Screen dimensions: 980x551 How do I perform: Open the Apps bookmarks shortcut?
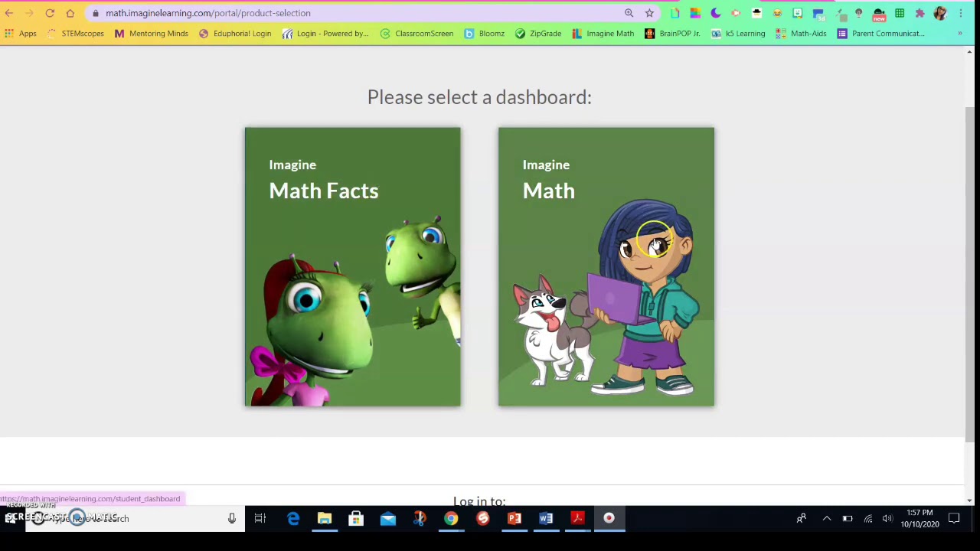20,34
